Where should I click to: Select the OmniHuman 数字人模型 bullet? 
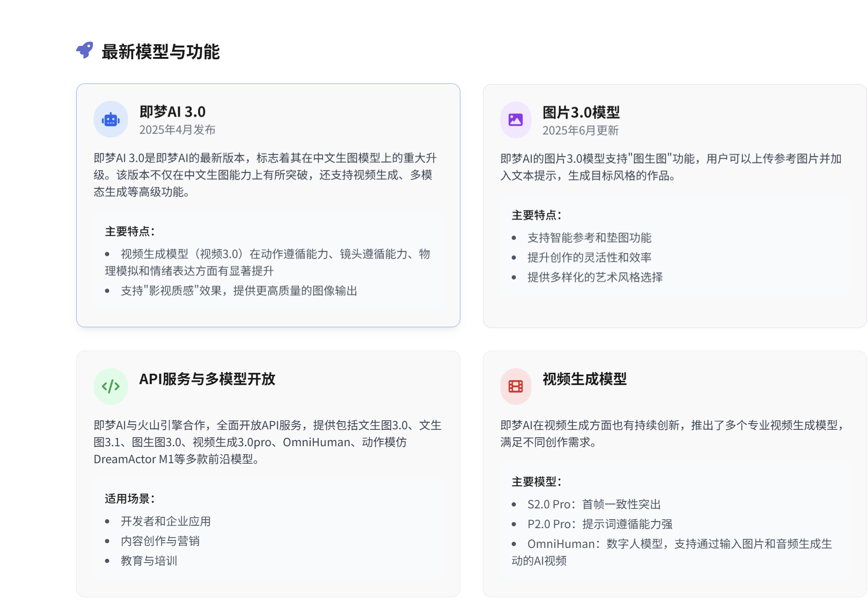pos(672,552)
